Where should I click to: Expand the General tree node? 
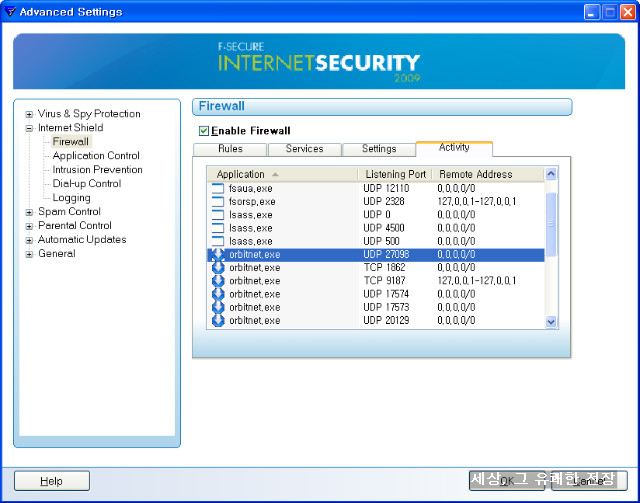[x=29, y=254]
